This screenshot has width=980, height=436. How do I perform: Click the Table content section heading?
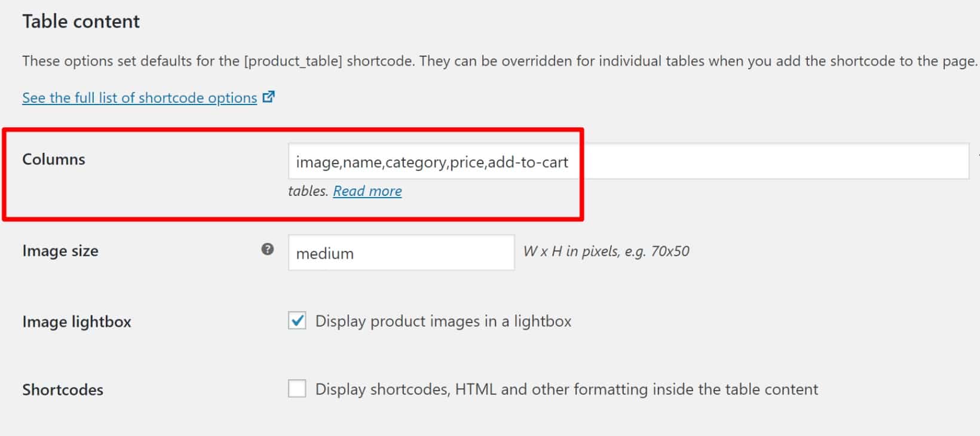tap(80, 21)
